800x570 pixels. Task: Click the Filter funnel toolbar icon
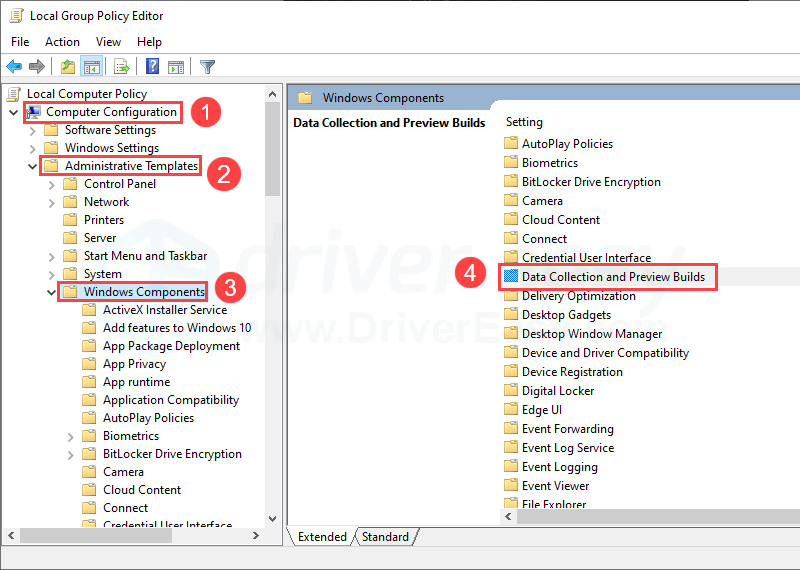[x=207, y=66]
